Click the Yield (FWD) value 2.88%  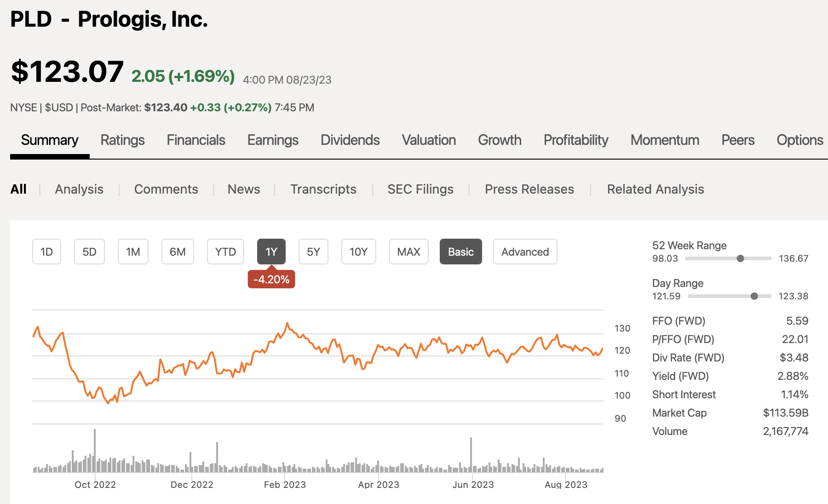(793, 376)
